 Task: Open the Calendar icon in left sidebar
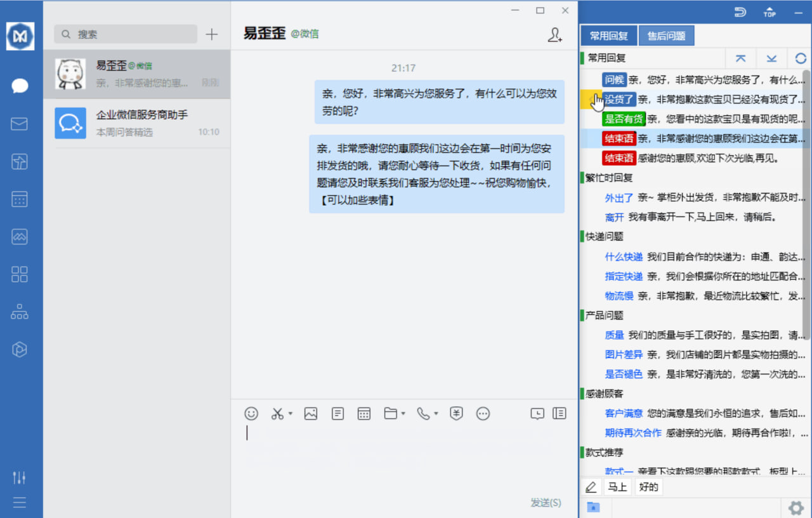coord(20,199)
